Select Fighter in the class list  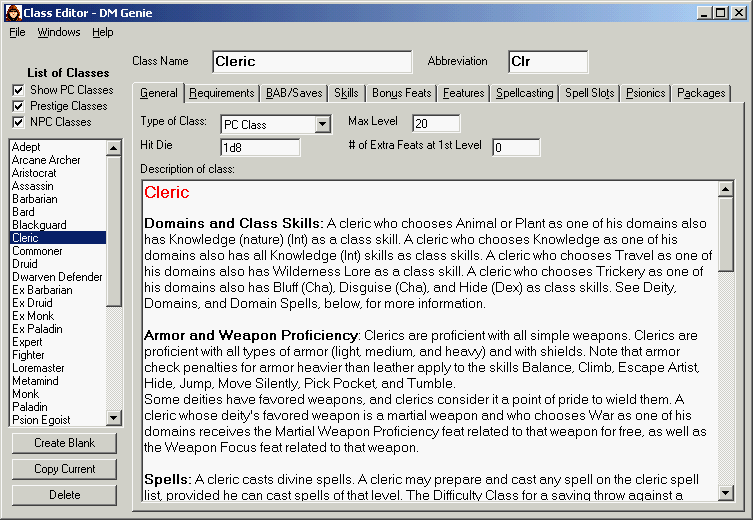pos(58,354)
